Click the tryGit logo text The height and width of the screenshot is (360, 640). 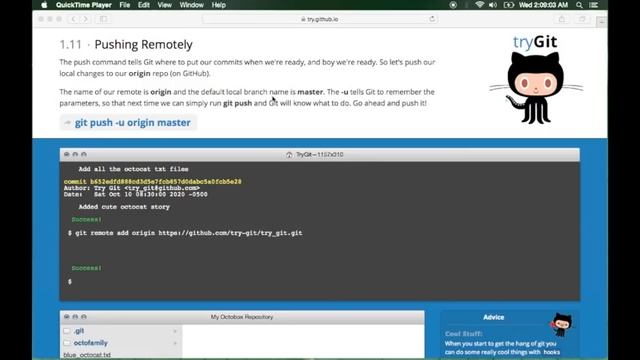click(x=535, y=42)
